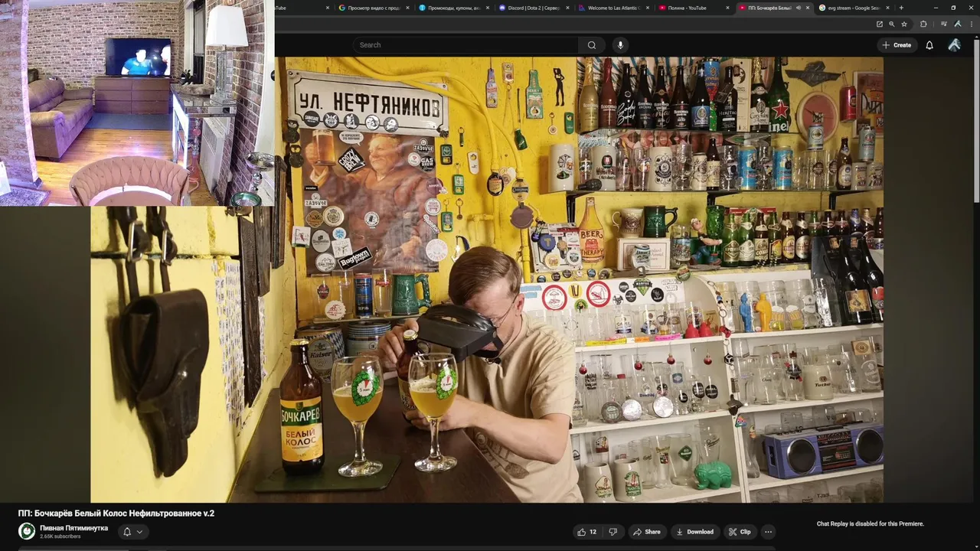Screen dimensions: 980x551
Task: Close the Discord Dota 2 tab
Action: (x=567, y=8)
